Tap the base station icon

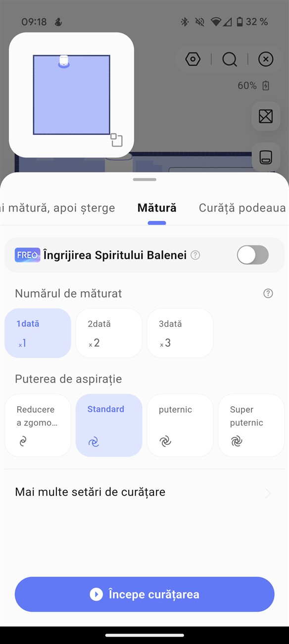click(266, 158)
